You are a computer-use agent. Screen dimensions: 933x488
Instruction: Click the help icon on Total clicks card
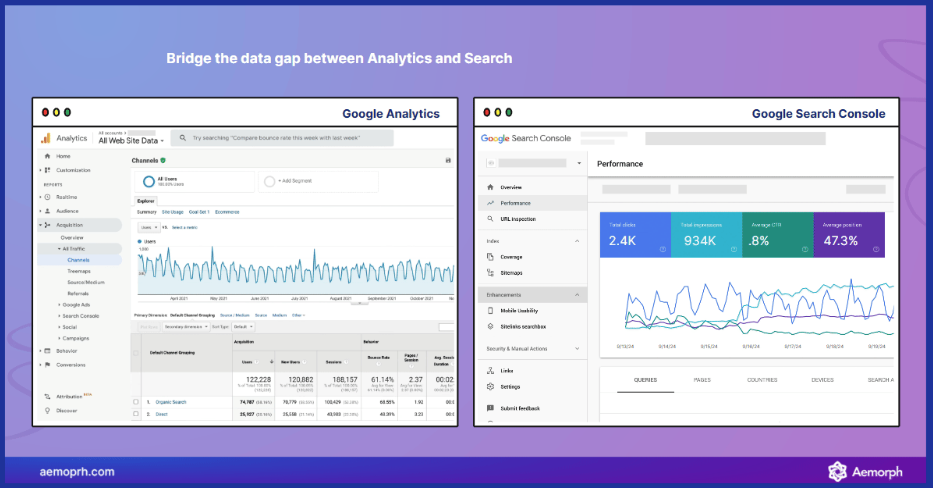click(x=662, y=249)
